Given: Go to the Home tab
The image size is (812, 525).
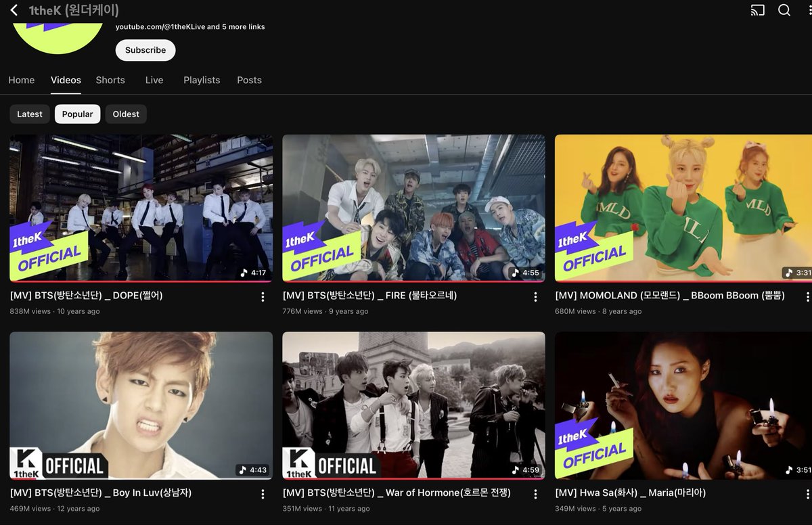Looking at the screenshot, I should 22,80.
